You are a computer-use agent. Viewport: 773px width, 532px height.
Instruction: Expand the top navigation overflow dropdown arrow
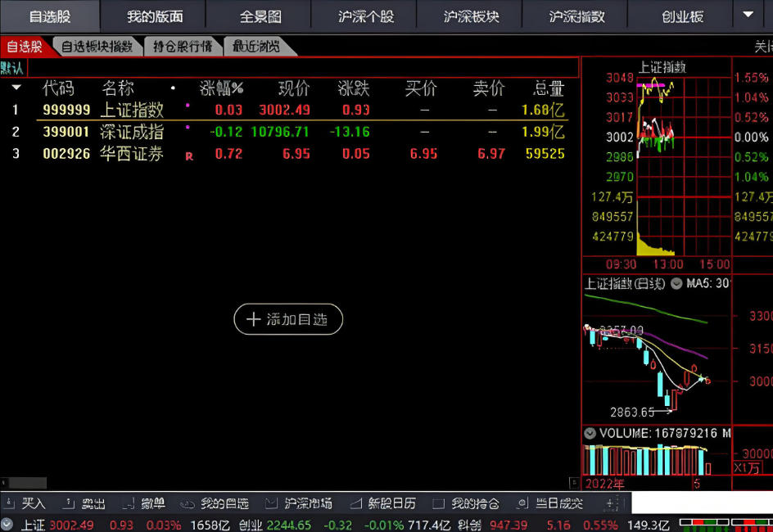[x=748, y=15]
